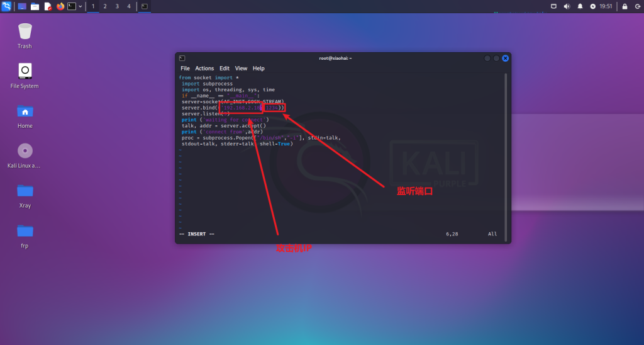The image size is (644, 345).
Task: Click the log out icon
Action: point(638,6)
